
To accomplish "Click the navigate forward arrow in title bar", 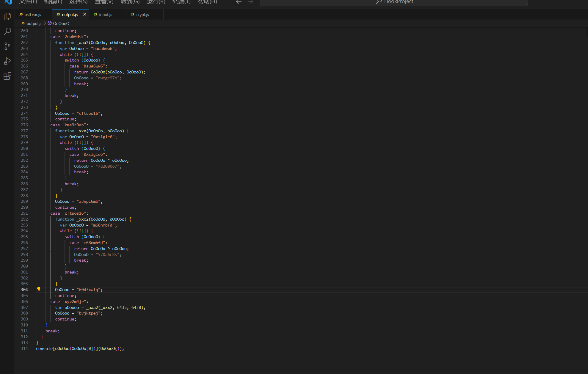I will point(250,2).
